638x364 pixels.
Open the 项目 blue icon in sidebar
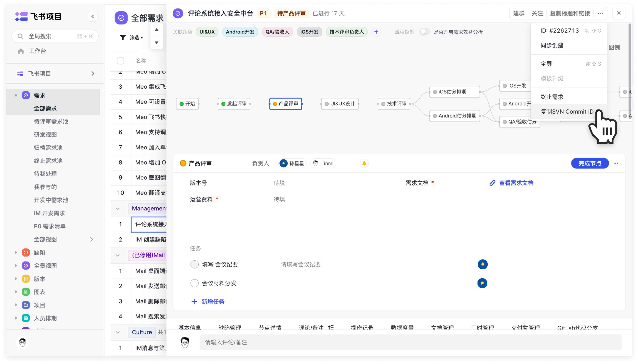[26, 305]
